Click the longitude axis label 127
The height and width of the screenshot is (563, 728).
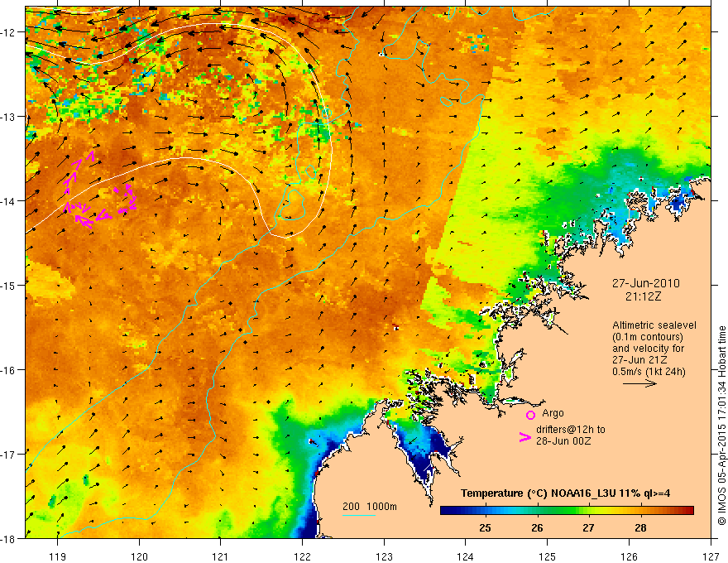[711, 556]
